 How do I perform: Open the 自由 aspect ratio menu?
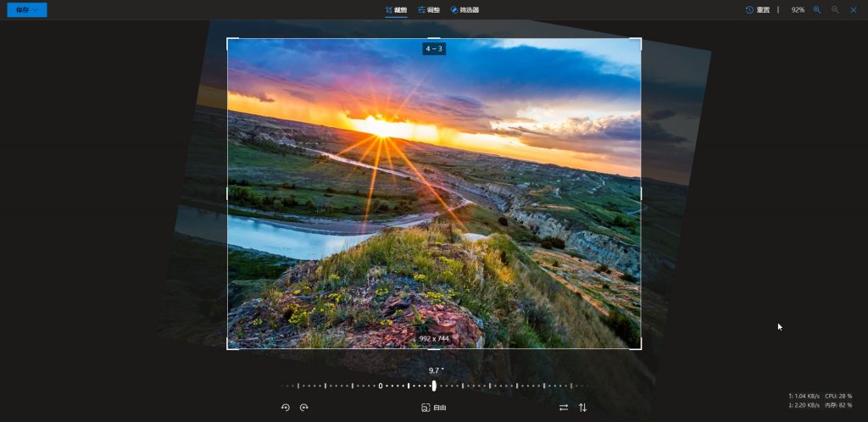point(434,408)
